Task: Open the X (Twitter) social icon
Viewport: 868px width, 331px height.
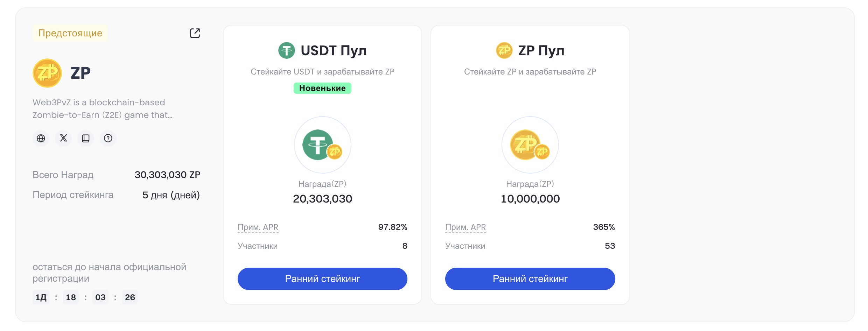Action: click(63, 138)
